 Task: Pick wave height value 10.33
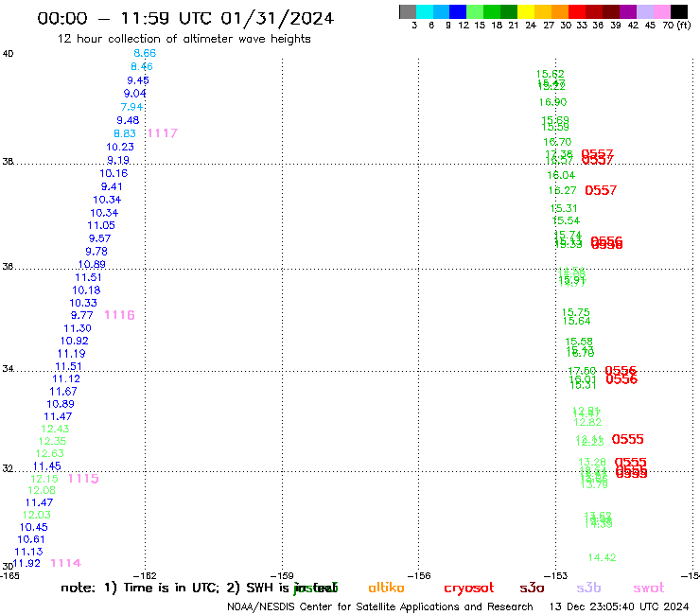click(x=83, y=303)
